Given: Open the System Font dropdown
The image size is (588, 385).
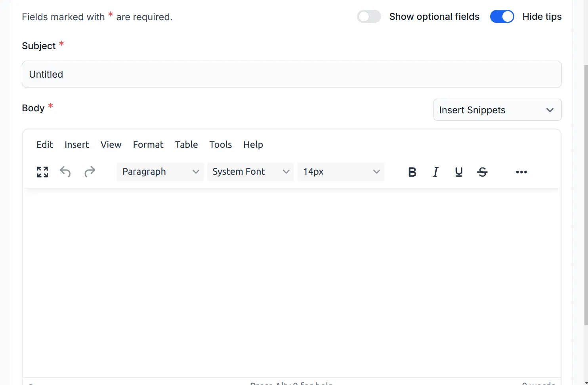Looking at the screenshot, I should 250,172.
